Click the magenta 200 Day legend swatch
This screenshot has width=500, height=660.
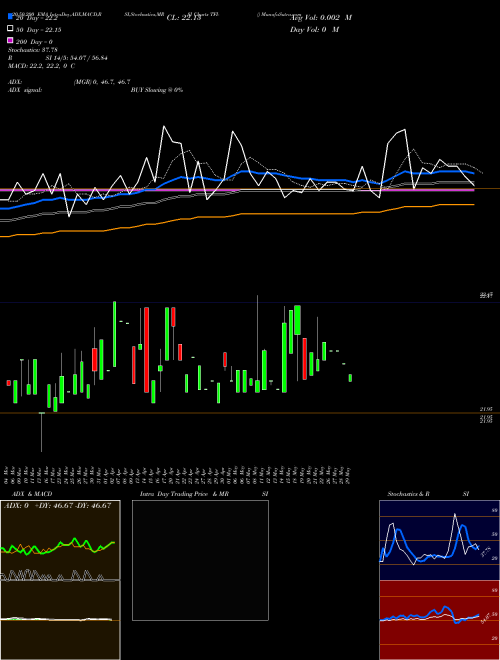coord(10,40)
